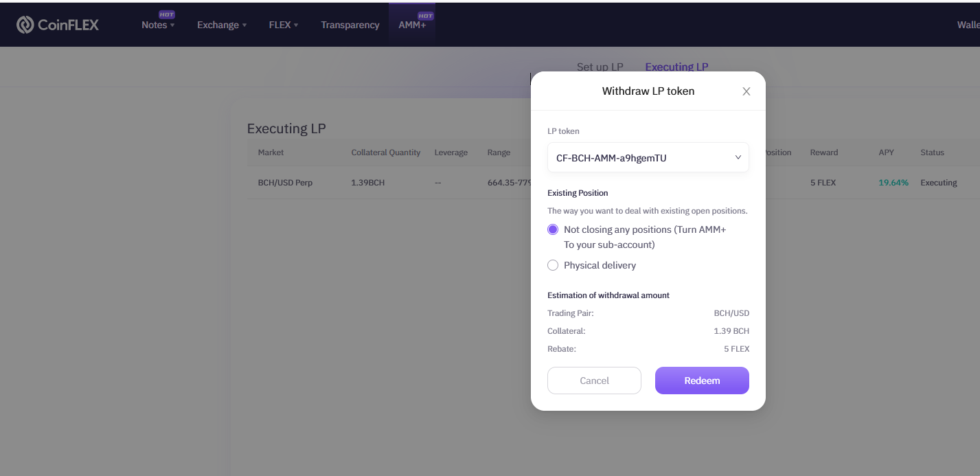The image size is (980, 476).
Task: Click the CoinFLEX logo
Action: point(58,25)
